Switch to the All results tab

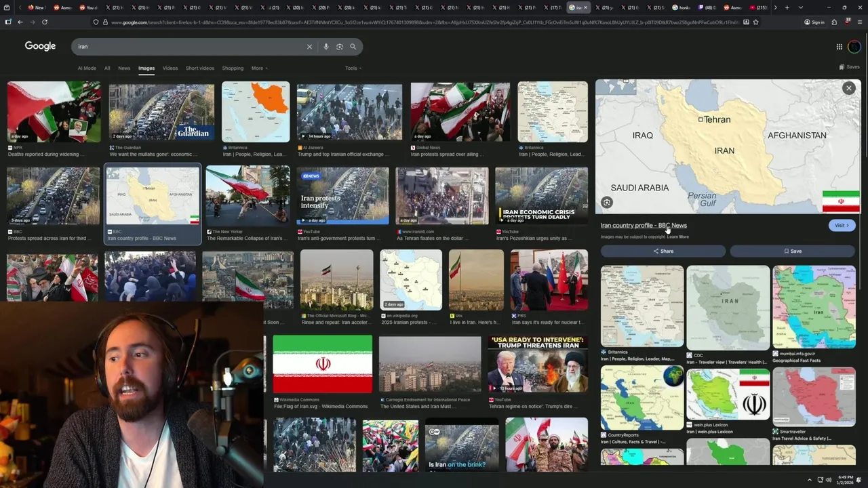[x=107, y=68]
